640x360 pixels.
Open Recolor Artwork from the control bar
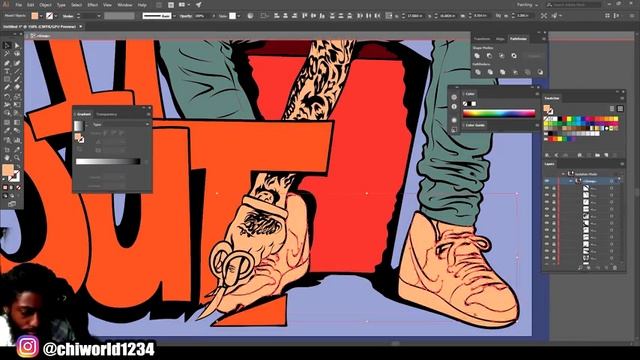point(250,16)
